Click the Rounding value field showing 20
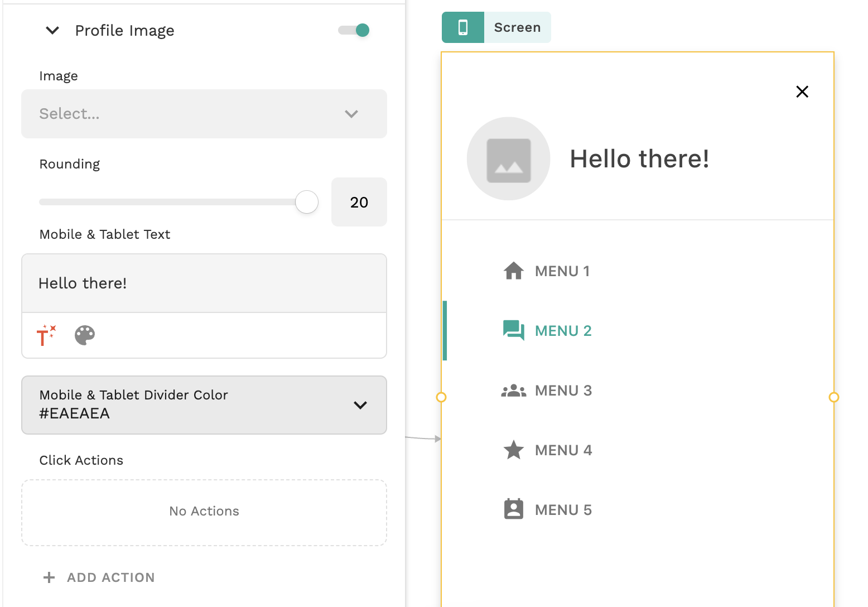The height and width of the screenshot is (607, 868). [x=359, y=202]
